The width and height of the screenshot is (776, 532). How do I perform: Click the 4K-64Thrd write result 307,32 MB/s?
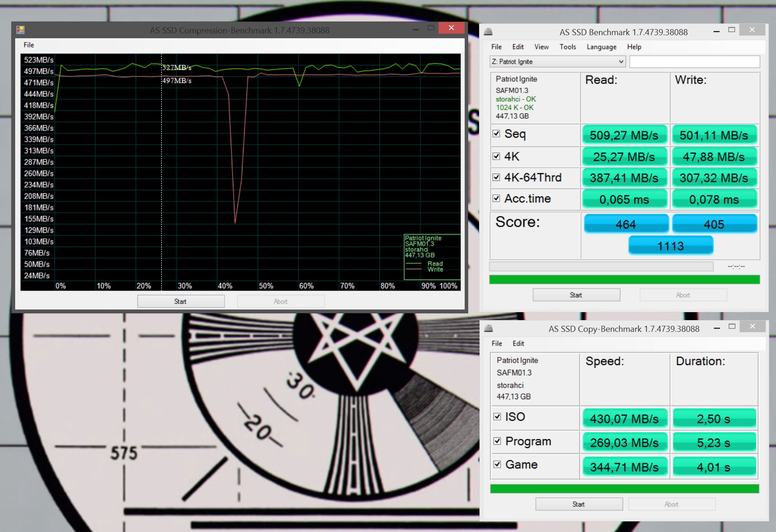[714, 178]
